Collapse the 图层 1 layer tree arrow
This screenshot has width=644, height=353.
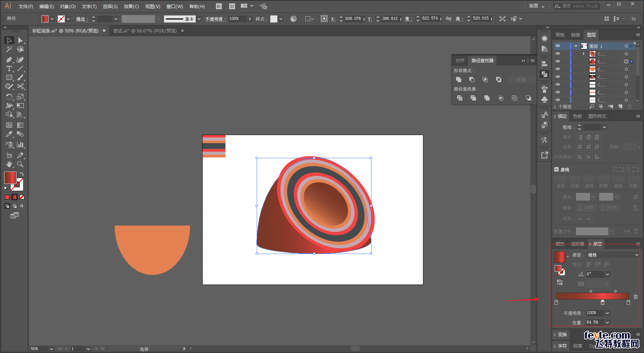pos(576,46)
